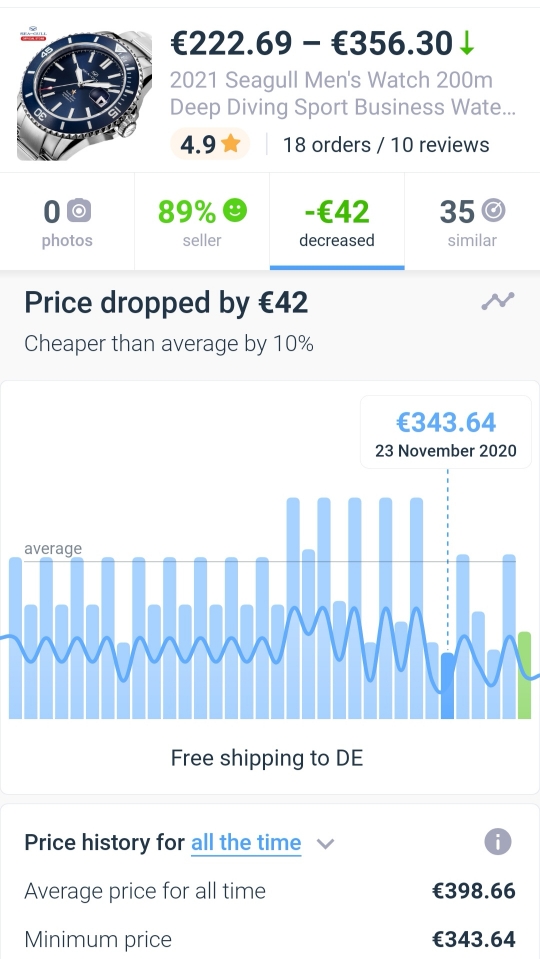Open price history info icon

(498, 842)
